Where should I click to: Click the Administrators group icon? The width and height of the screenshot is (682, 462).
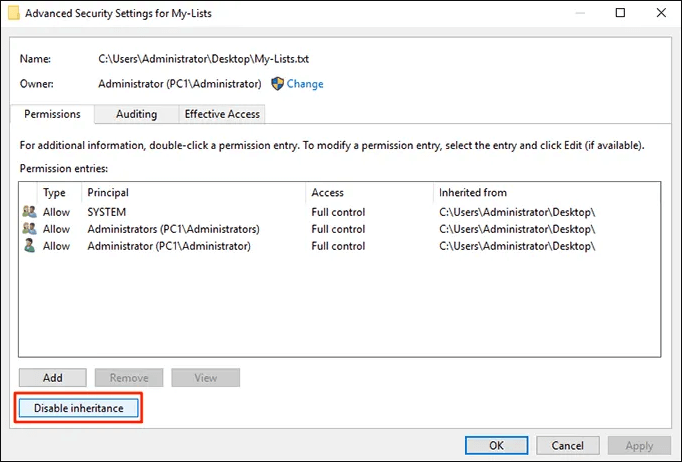[28, 229]
